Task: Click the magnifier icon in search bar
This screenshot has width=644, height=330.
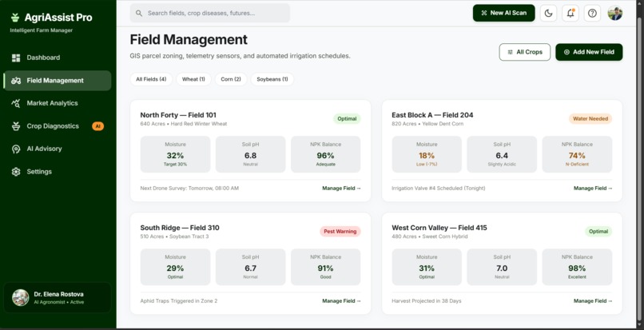Action: pyautogui.click(x=139, y=13)
